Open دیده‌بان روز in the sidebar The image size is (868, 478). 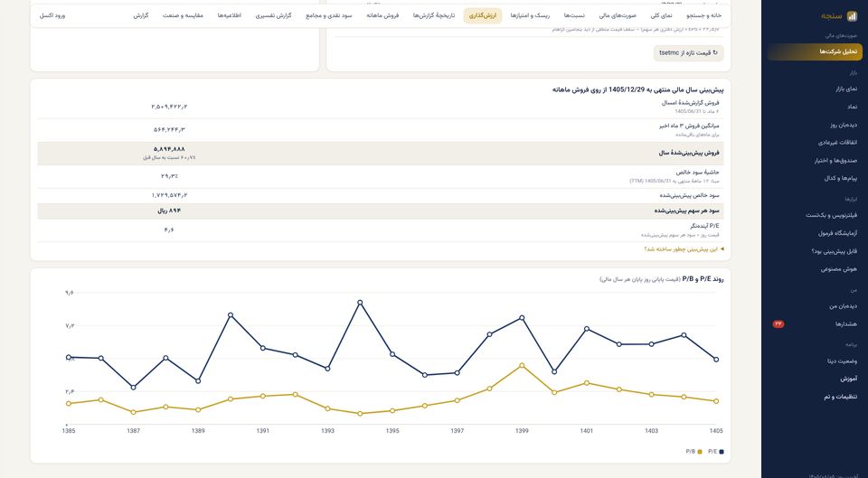(x=815, y=125)
